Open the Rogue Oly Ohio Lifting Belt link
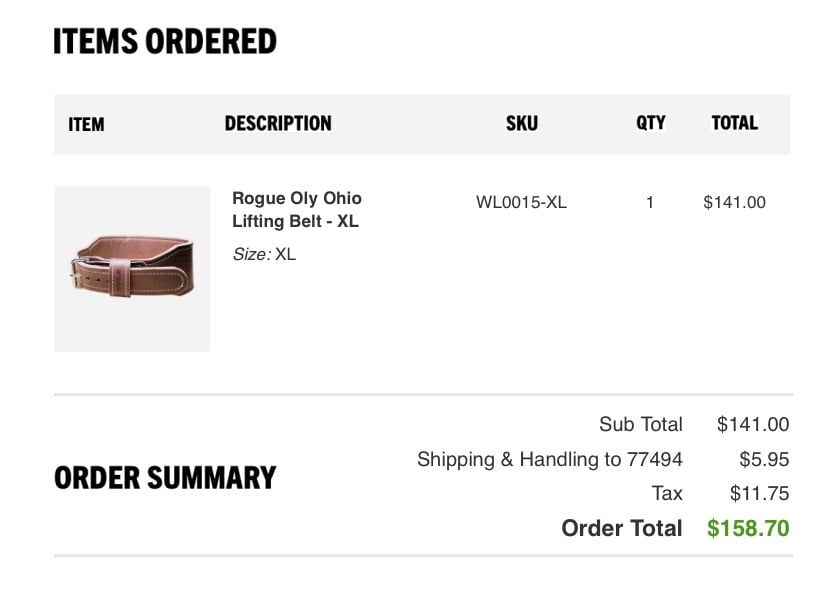 297,209
